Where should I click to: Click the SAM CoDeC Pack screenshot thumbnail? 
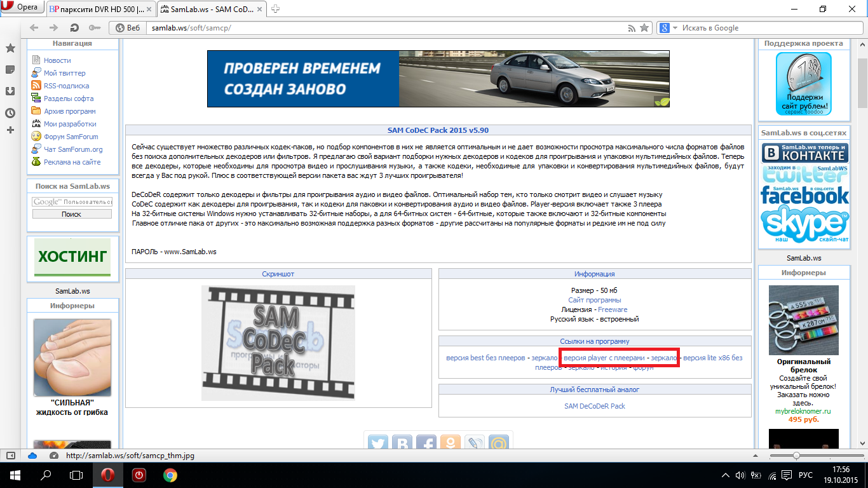278,343
